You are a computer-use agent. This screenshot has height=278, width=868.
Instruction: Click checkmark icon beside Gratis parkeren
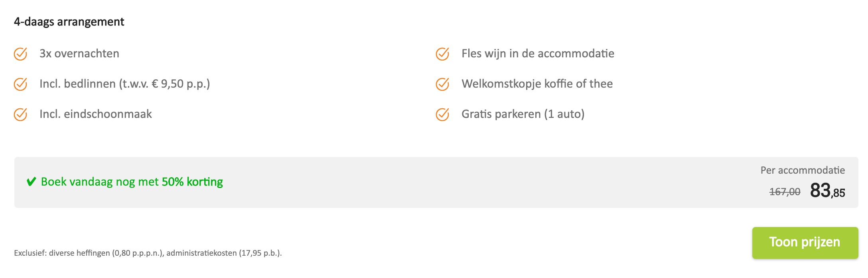pos(442,114)
